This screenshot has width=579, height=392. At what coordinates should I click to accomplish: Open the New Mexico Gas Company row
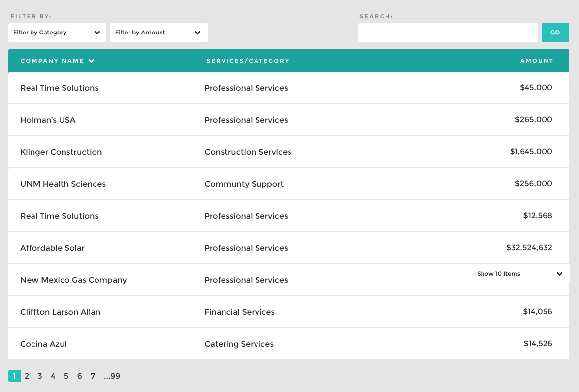pyautogui.click(x=73, y=280)
